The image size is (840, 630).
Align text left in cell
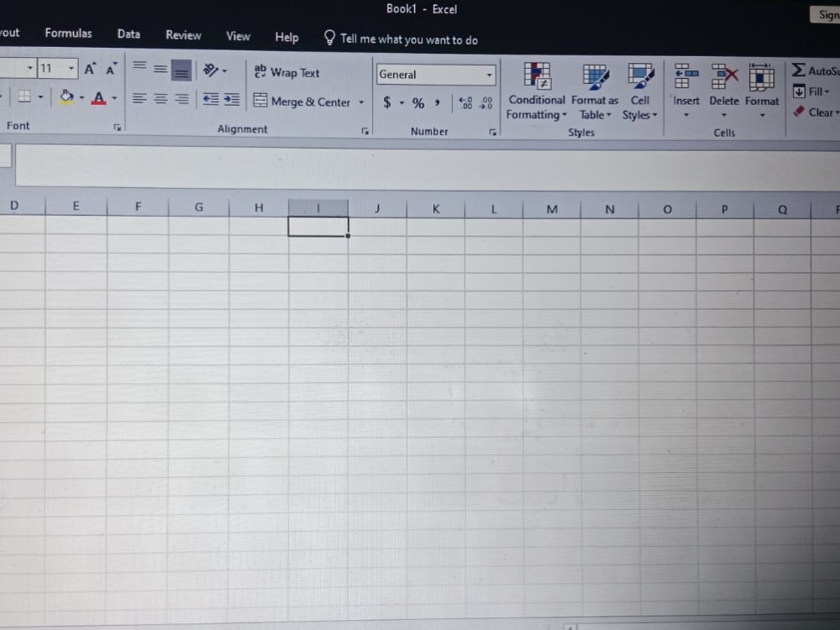point(139,98)
